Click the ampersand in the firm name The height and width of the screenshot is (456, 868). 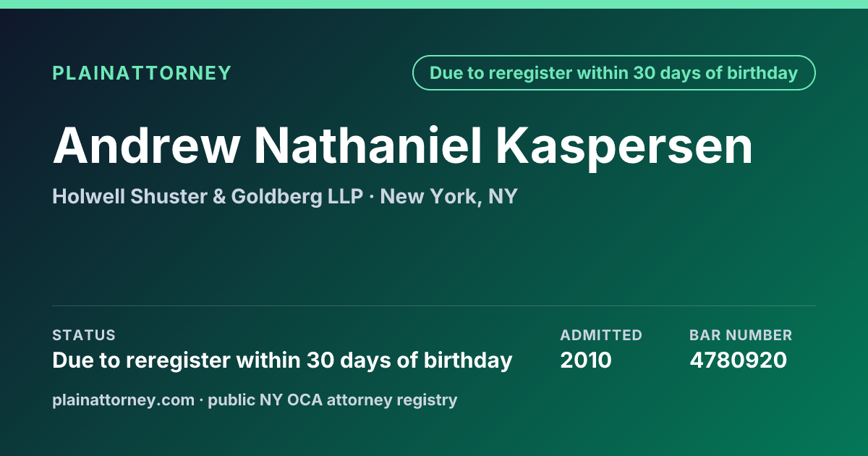coord(219,196)
